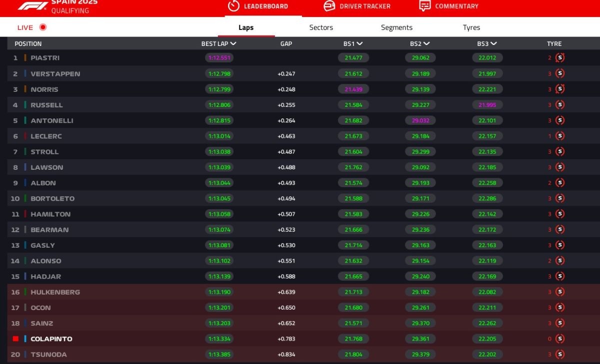
Task: Click Piastri's soft tyre icon
Action: pyautogui.click(x=560, y=58)
